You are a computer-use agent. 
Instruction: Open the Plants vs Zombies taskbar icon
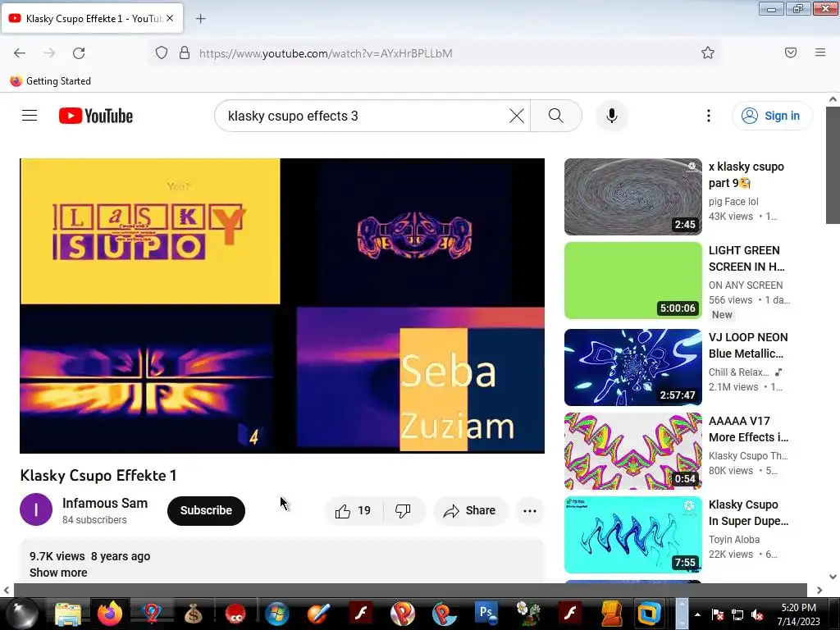coord(528,614)
